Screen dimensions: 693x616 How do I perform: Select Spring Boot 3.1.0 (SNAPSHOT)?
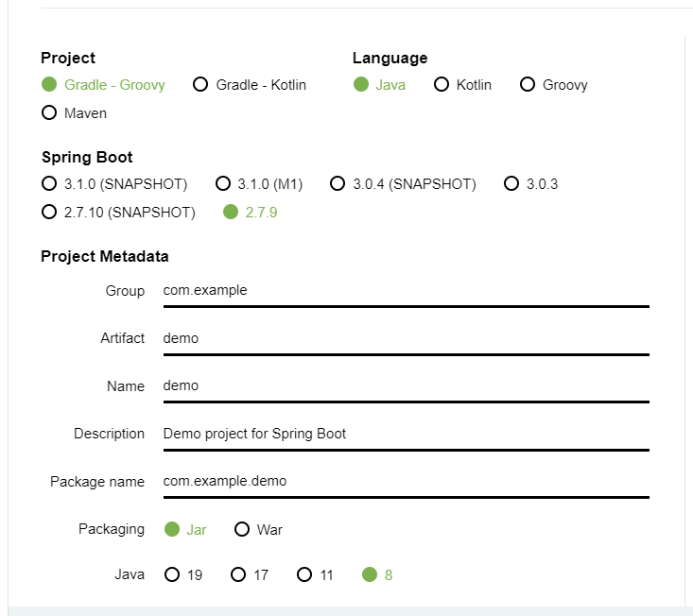pos(114,183)
